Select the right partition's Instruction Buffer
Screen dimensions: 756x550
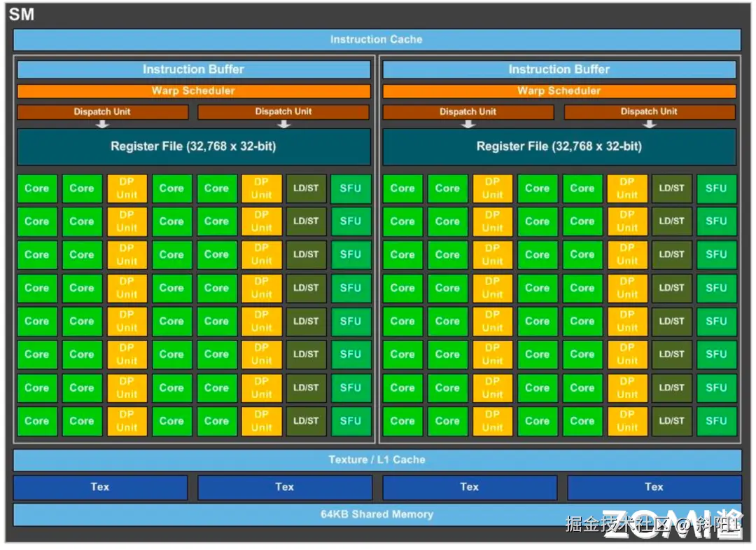click(x=559, y=69)
